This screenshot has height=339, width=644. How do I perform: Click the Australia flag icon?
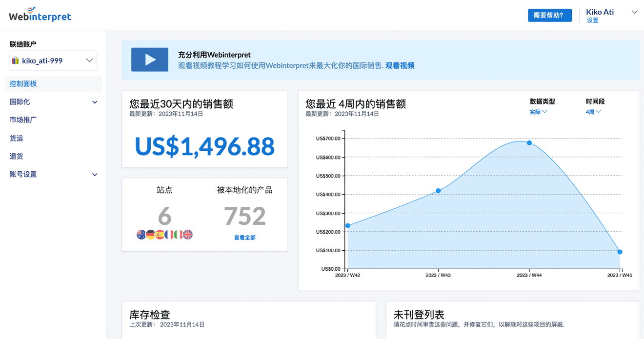coord(141,235)
